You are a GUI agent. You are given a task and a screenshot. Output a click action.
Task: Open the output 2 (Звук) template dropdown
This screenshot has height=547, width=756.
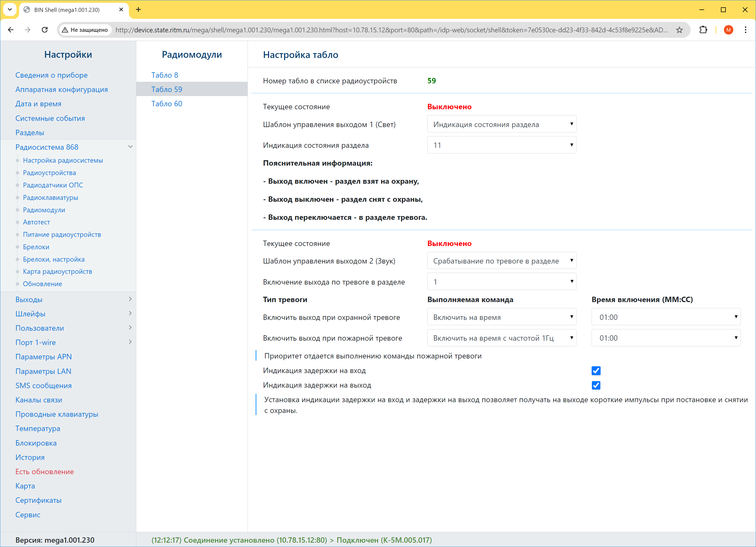(501, 261)
